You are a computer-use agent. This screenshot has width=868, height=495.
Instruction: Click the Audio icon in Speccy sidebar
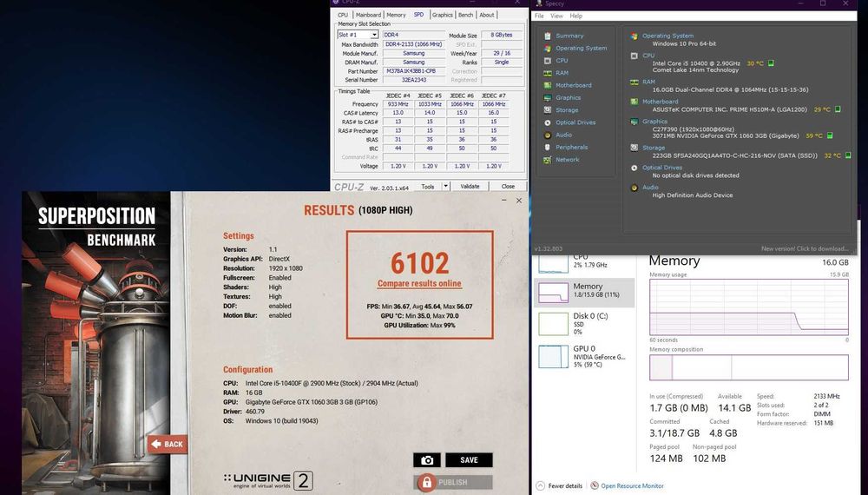[548, 135]
